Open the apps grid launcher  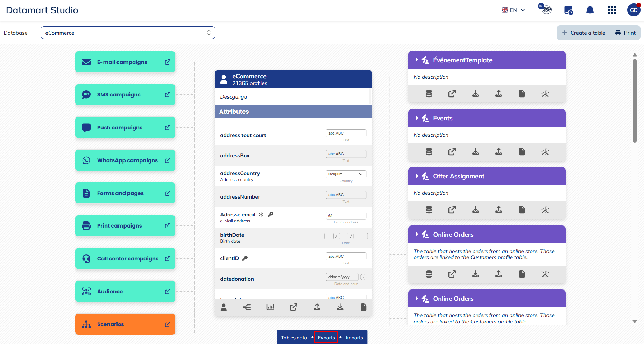(611, 10)
